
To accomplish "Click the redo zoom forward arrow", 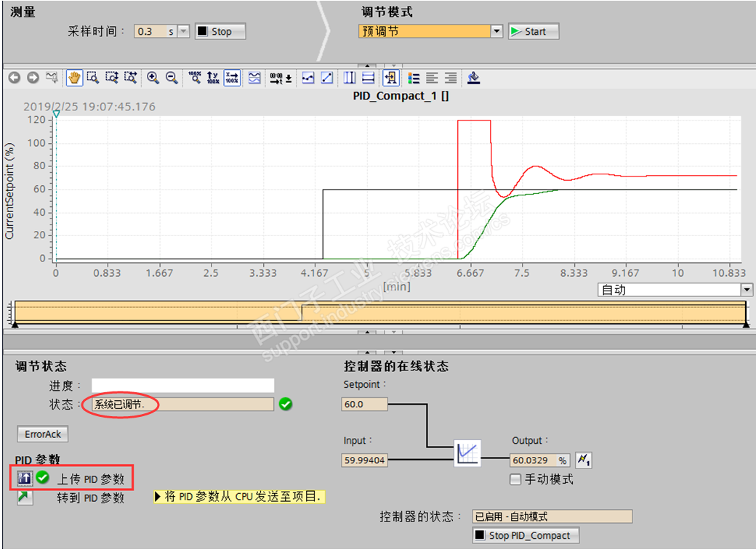I will click(33, 78).
